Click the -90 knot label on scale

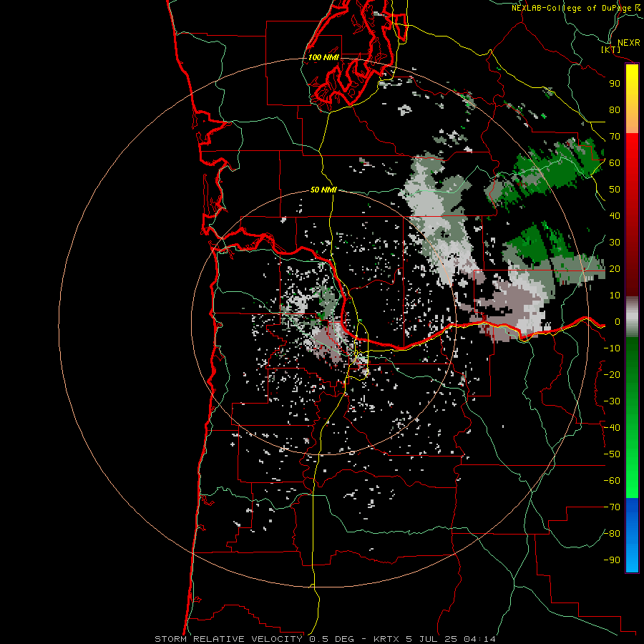coord(612,560)
